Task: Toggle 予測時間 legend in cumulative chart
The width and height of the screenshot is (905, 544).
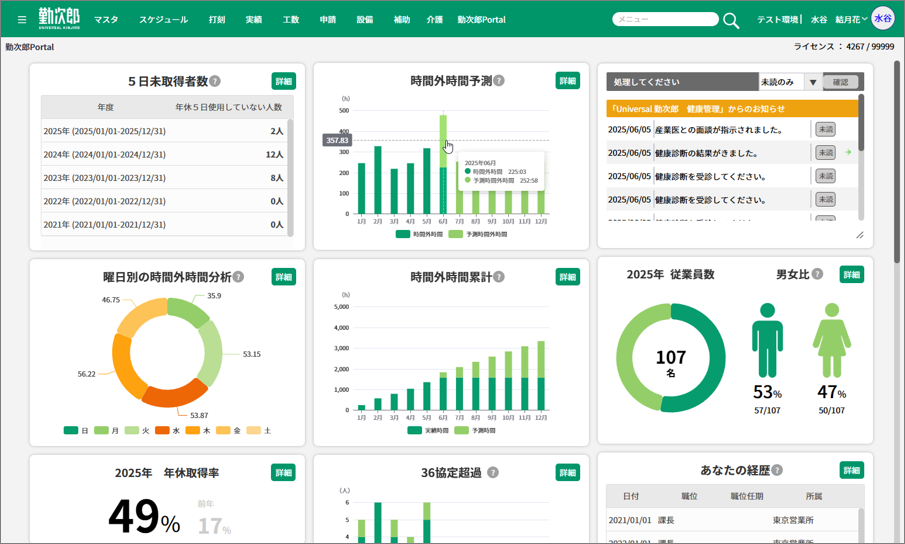Action: pos(474,430)
